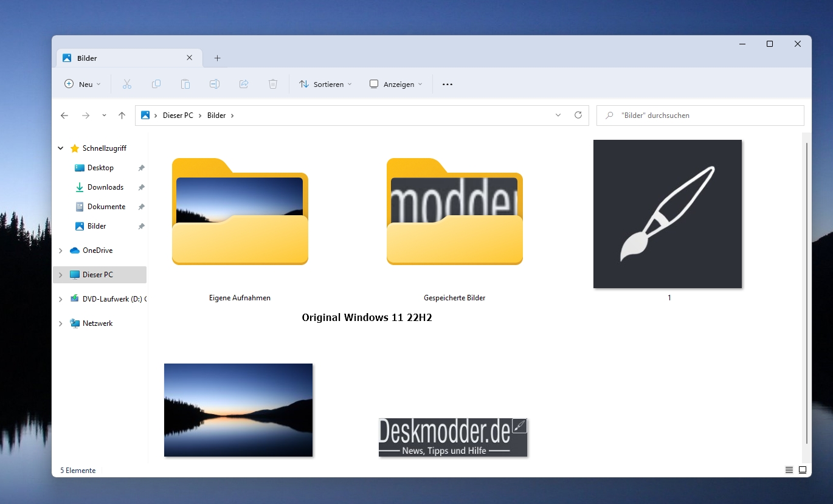Click the 5 Elemente status text
This screenshot has width=833, height=504.
click(78, 471)
